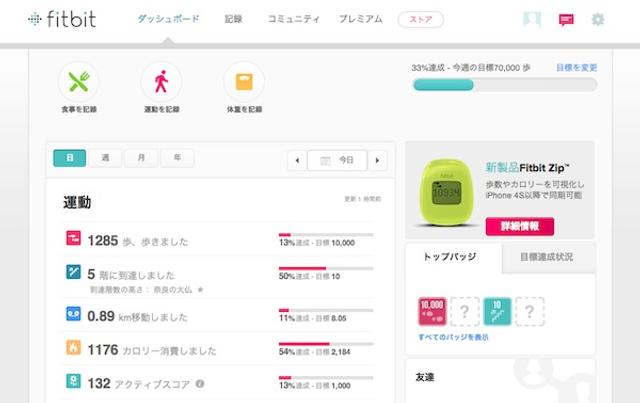This screenshot has height=403, width=640.
Task: Click the exercise logging walking-person icon
Action: [x=160, y=81]
